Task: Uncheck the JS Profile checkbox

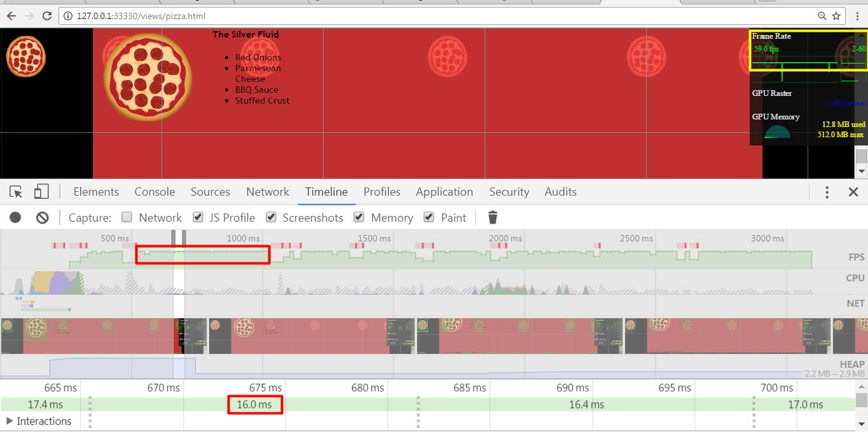Action: click(x=198, y=217)
